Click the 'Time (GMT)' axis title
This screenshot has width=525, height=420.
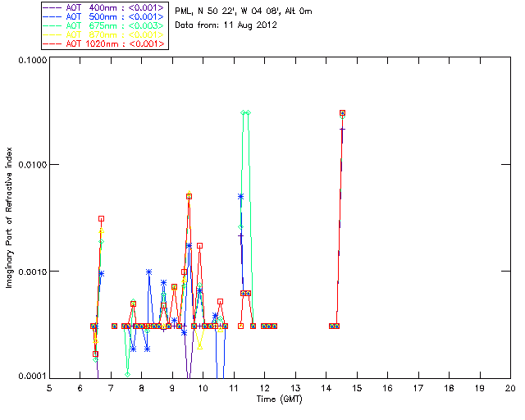pyautogui.click(x=280, y=399)
